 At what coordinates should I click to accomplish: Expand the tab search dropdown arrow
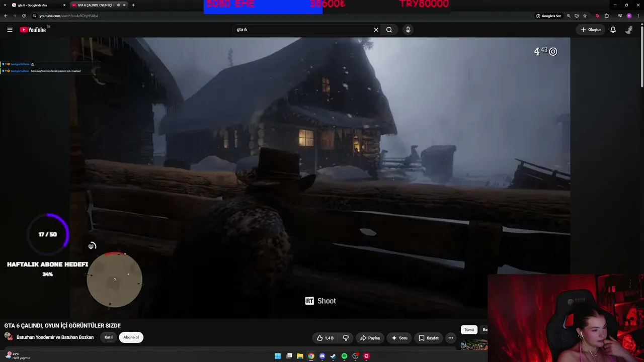(x=5, y=5)
